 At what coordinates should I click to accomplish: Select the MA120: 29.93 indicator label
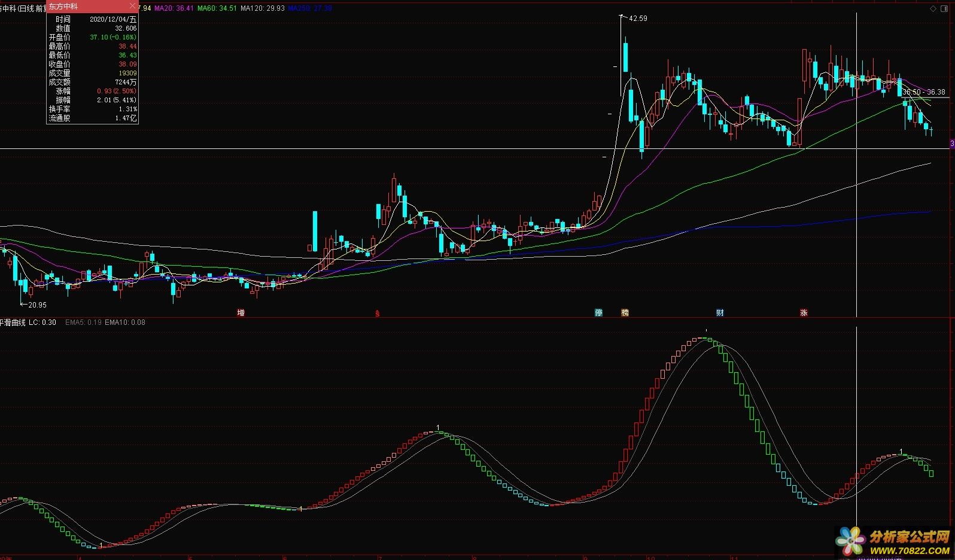262,8
